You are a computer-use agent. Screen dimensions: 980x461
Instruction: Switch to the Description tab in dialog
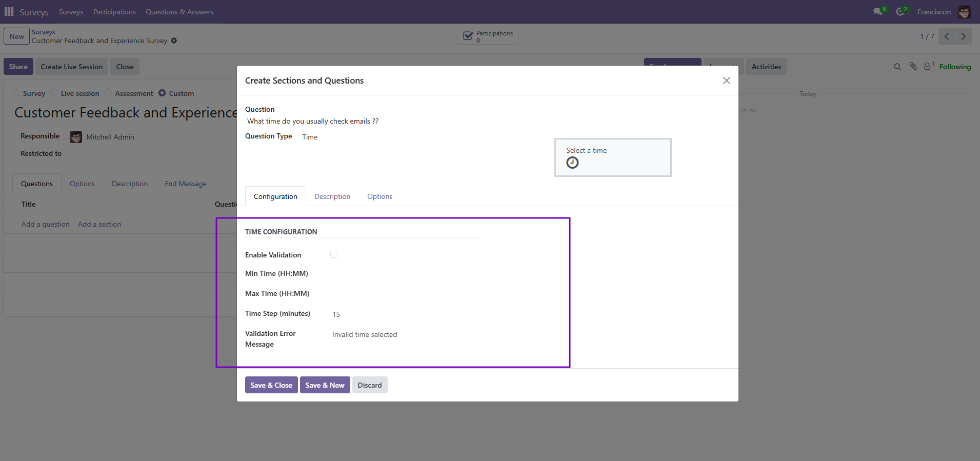tap(332, 196)
